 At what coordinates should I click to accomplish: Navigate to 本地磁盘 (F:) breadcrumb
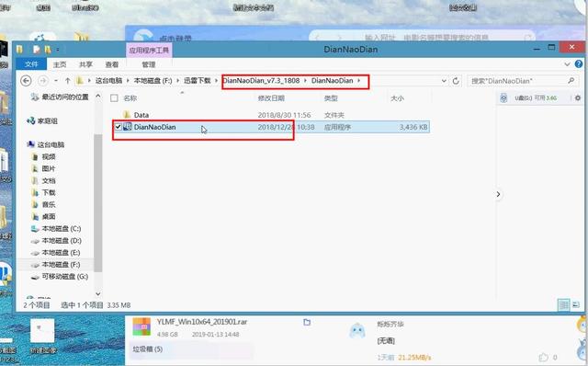coord(153,80)
